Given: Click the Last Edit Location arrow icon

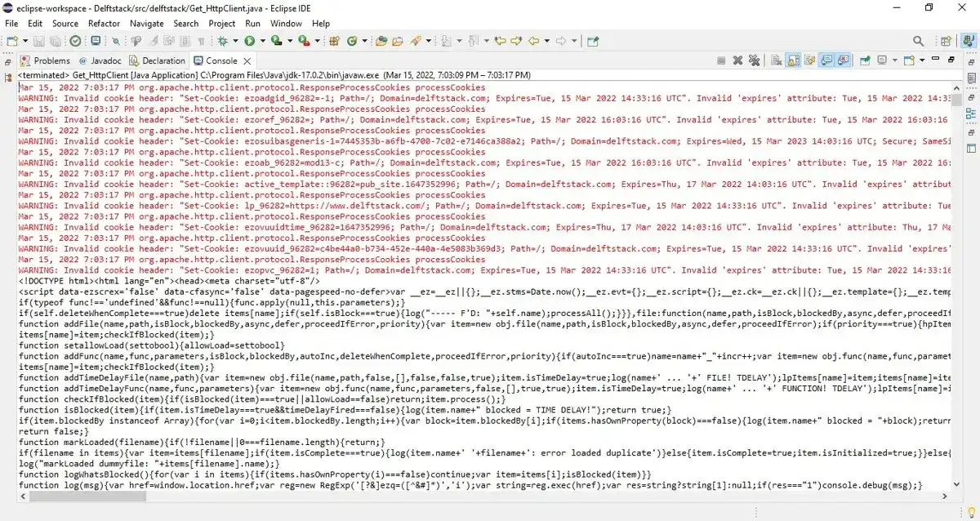Looking at the screenshot, I should 500,41.
